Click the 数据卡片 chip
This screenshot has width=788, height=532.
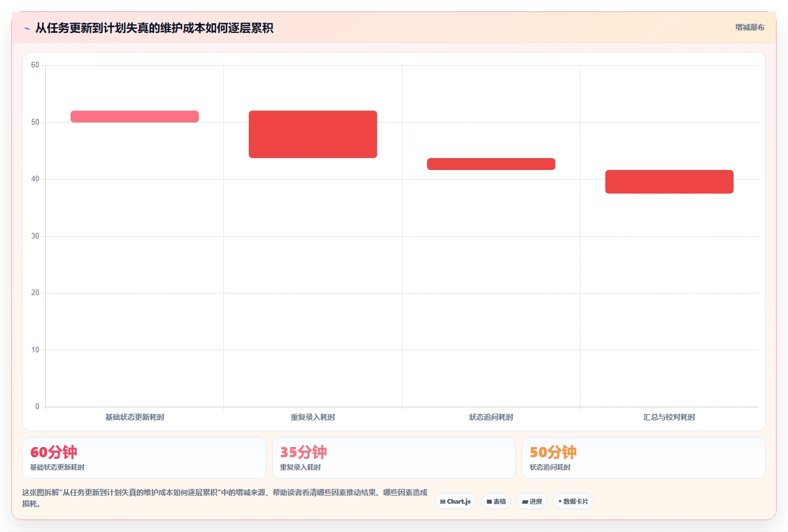[x=573, y=501]
